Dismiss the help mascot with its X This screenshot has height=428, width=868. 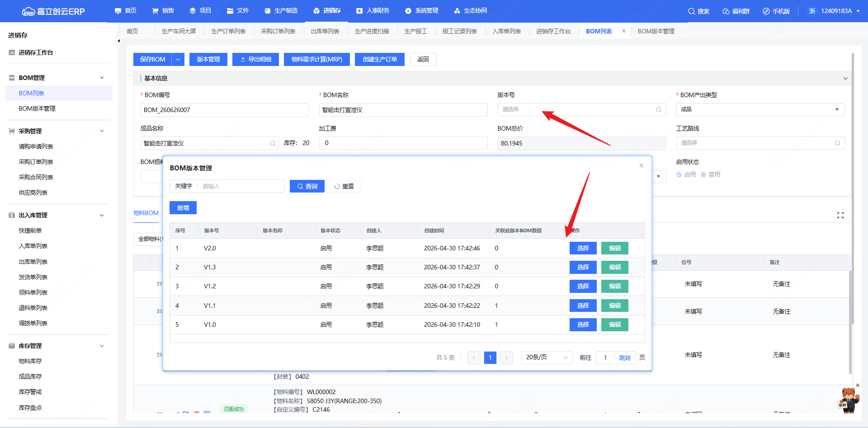coord(858,385)
